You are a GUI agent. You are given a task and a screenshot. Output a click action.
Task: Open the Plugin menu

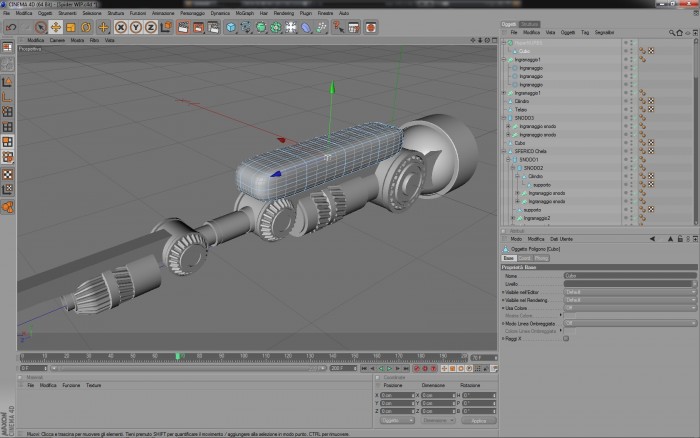[306, 13]
